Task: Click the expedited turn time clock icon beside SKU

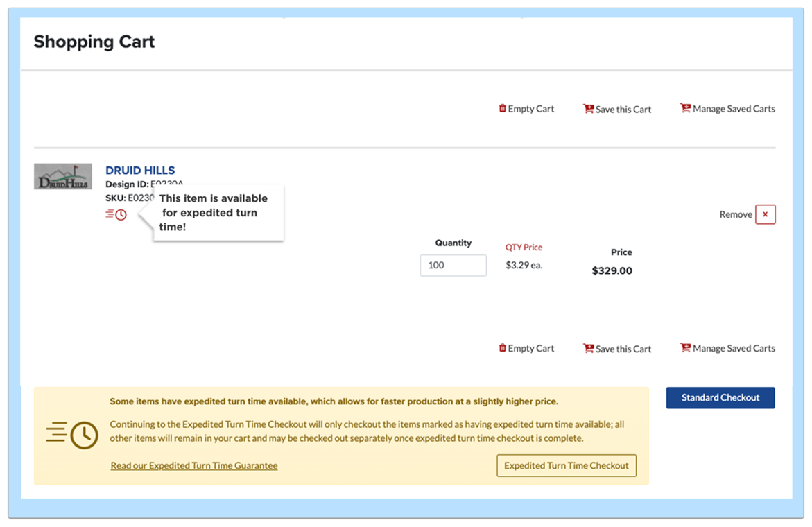Action: pyautogui.click(x=118, y=214)
